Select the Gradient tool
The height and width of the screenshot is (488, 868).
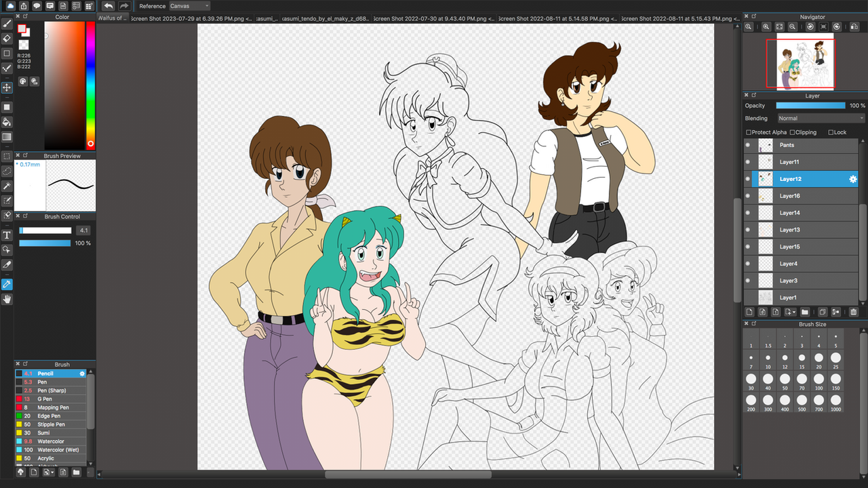pos(7,137)
